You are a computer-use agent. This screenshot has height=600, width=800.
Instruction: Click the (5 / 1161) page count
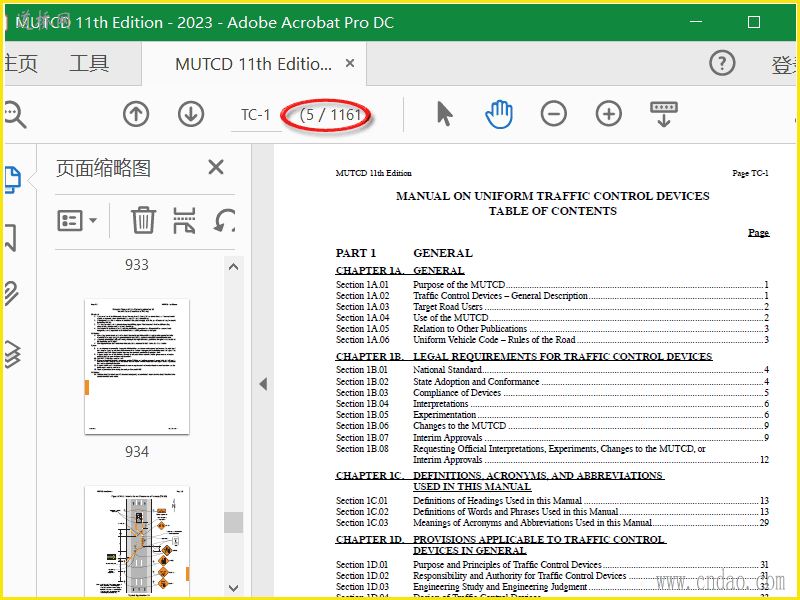coord(331,115)
